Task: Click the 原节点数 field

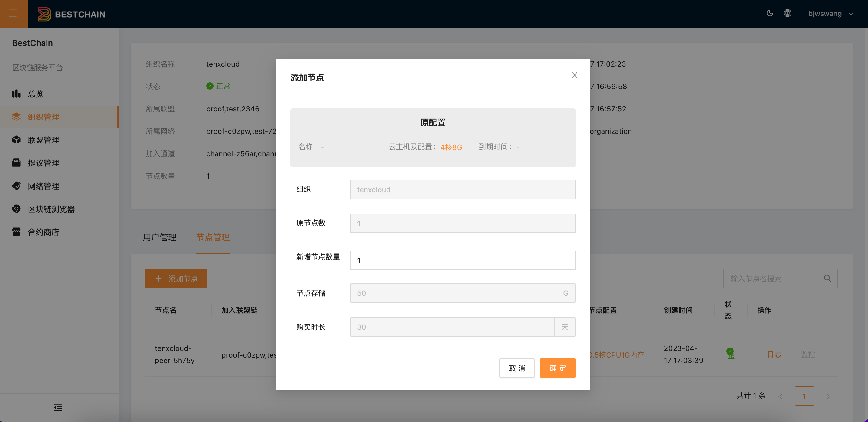Action: [x=462, y=223]
